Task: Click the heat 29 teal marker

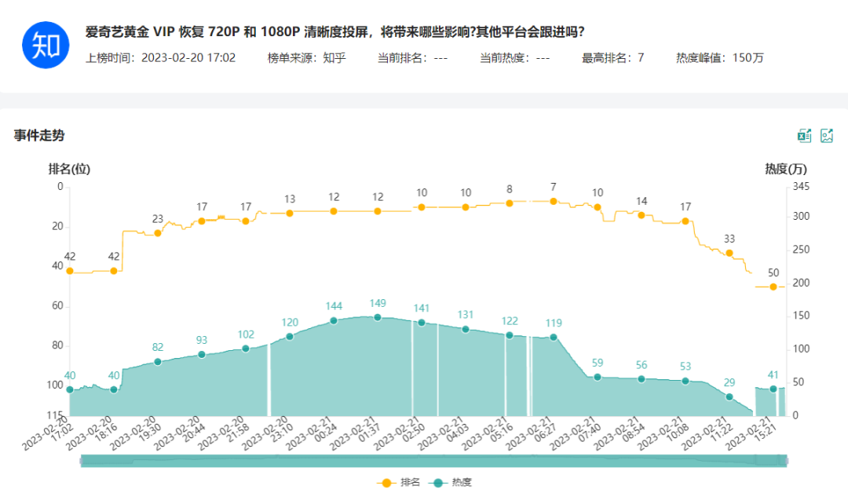Action: coord(729,396)
